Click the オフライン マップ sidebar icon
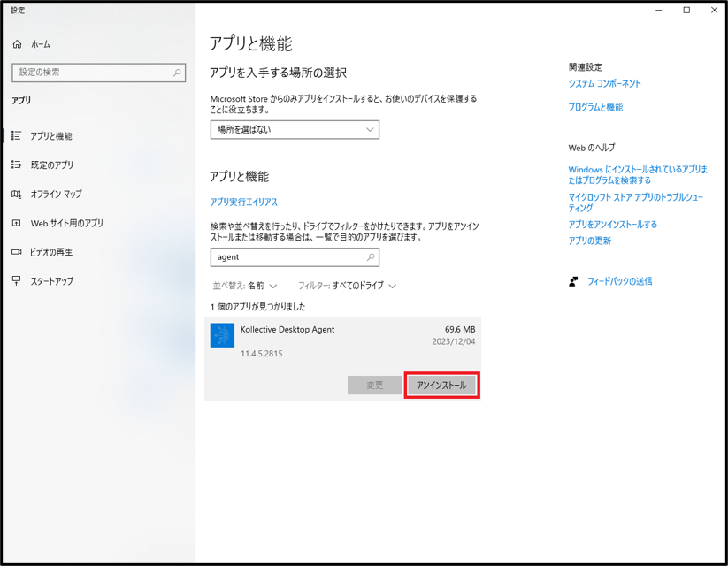Image resolution: width=728 pixels, height=566 pixels. pyautogui.click(x=17, y=195)
